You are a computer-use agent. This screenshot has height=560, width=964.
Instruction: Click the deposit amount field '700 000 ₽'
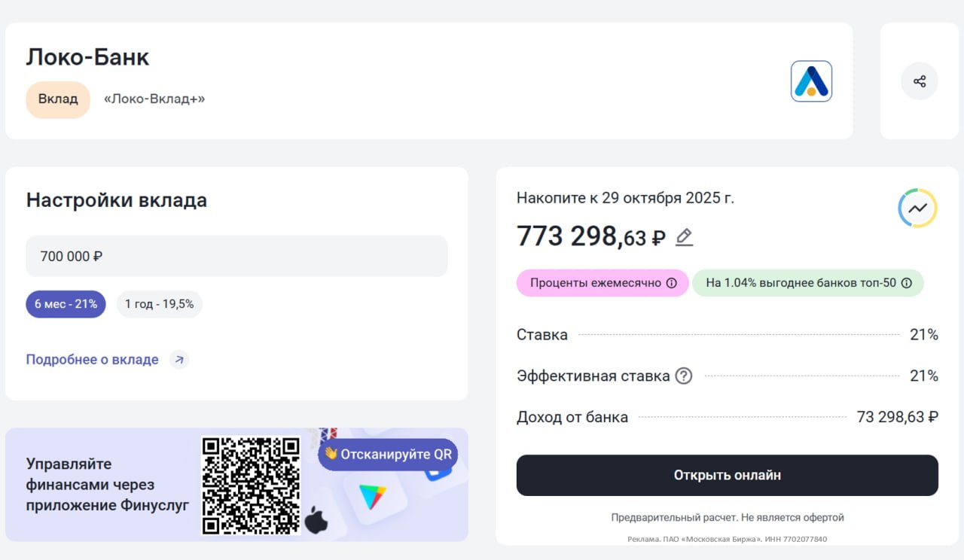point(236,256)
